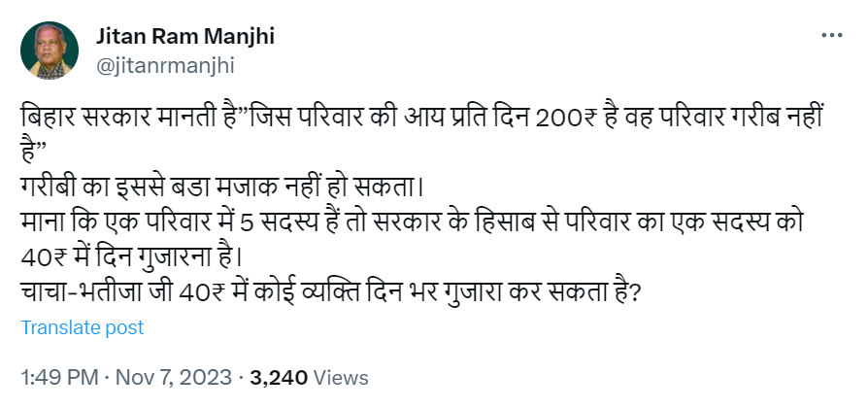The width and height of the screenshot is (868, 409).
Task: Select the 3,240 view count number
Action: 278,377
